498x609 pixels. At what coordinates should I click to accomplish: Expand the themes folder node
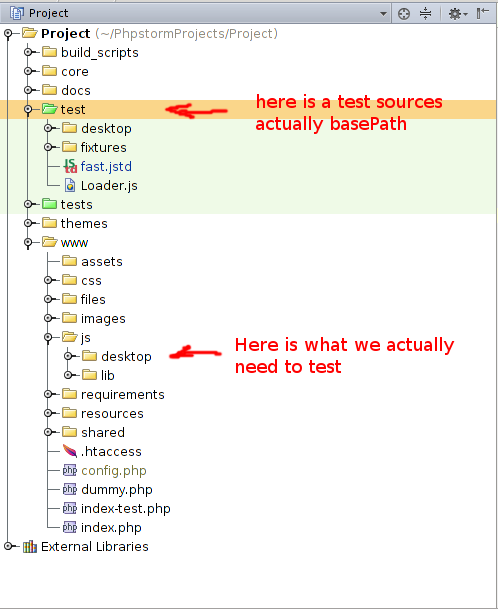(28, 223)
